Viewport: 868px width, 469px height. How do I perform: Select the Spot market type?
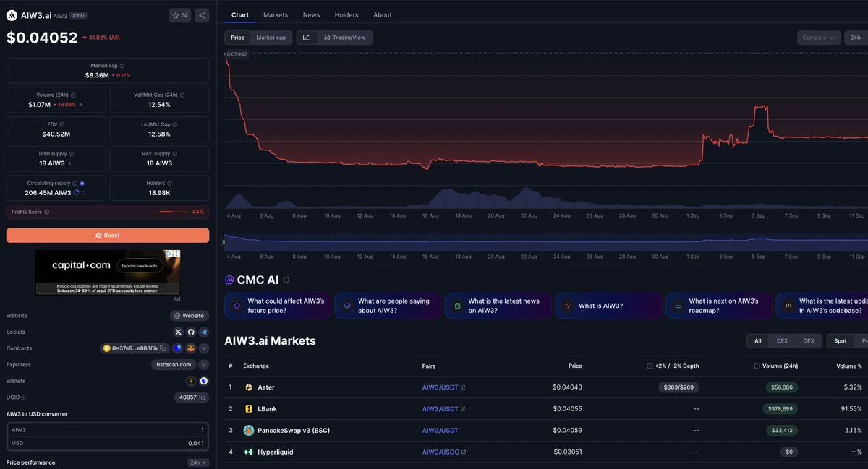(841, 340)
